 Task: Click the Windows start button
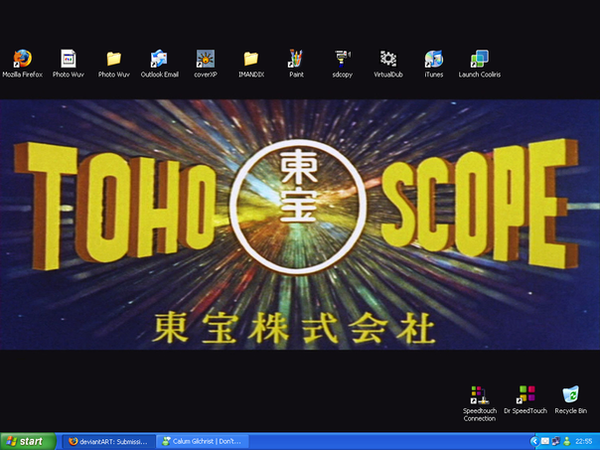coord(28,441)
